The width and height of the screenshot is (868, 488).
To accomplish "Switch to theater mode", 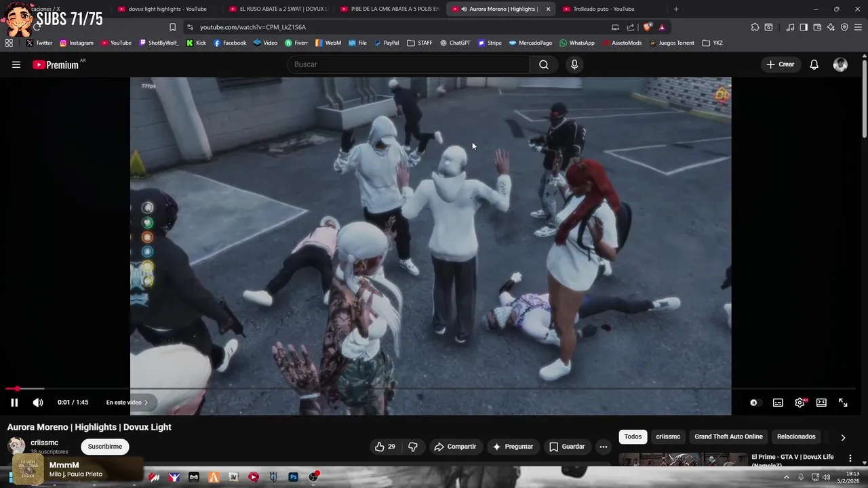I will coord(821,403).
